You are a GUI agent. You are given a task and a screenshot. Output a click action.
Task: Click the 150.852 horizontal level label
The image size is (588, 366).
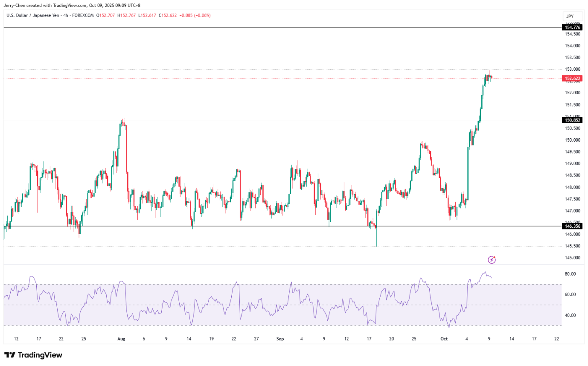click(573, 120)
